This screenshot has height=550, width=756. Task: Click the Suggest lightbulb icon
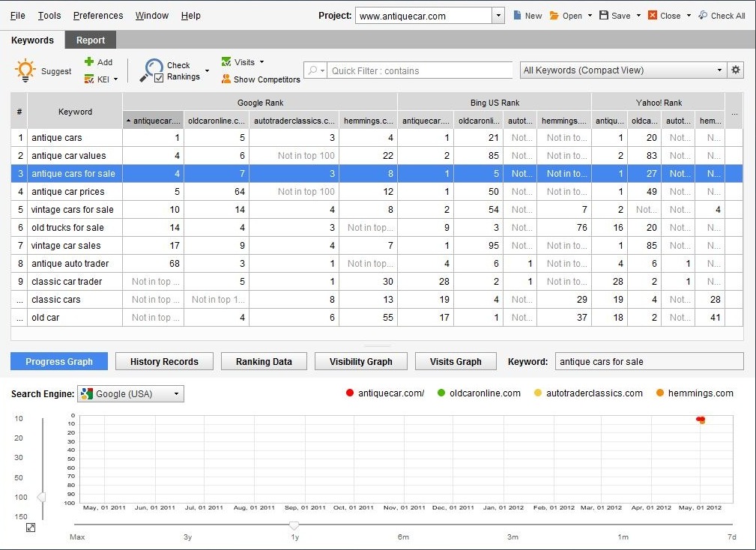coord(25,70)
